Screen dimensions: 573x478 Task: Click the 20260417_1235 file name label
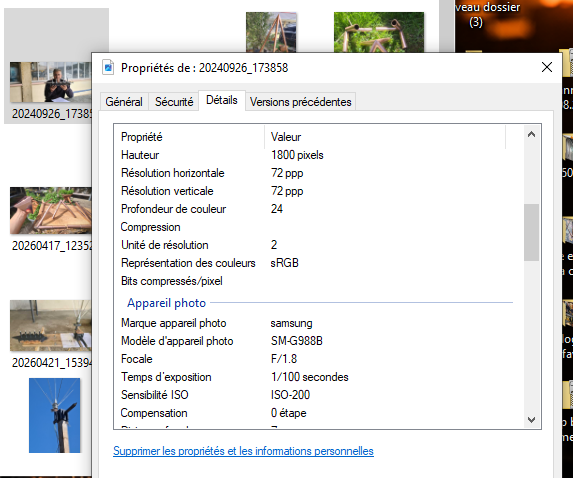click(52, 246)
